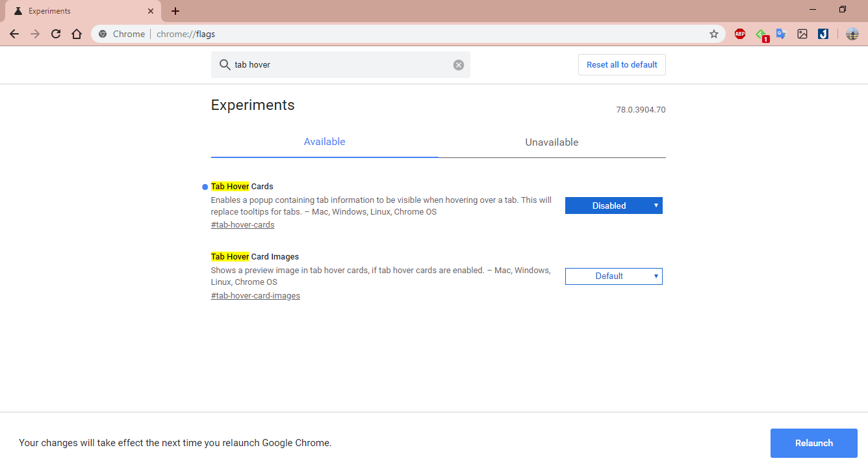Screen dimensions: 868x465
Task: Click Reset all to default
Action: click(622, 65)
